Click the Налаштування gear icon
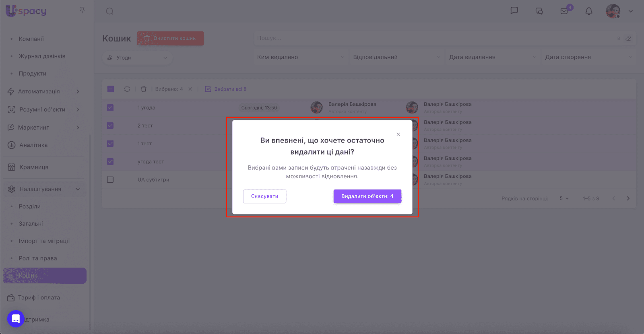 pos(12,189)
